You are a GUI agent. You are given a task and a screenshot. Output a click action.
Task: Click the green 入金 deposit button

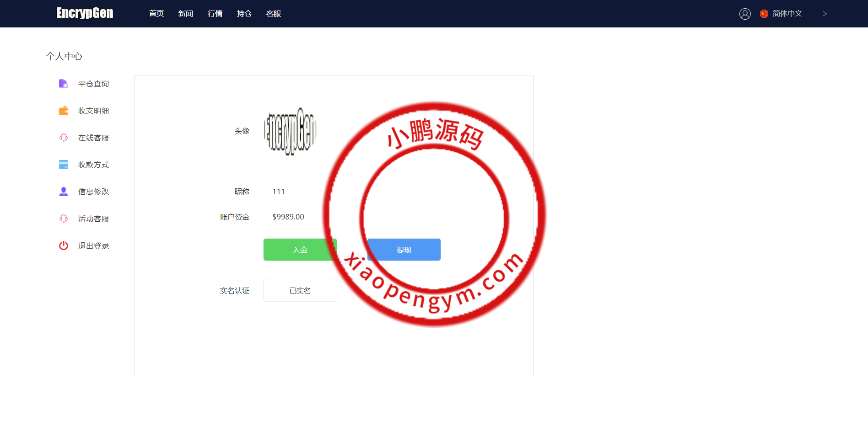300,250
